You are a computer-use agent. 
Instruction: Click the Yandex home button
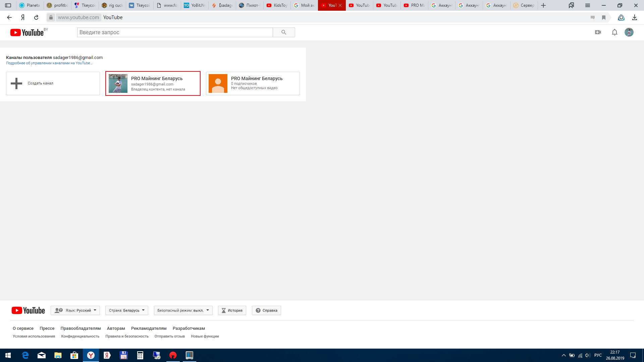(23, 17)
